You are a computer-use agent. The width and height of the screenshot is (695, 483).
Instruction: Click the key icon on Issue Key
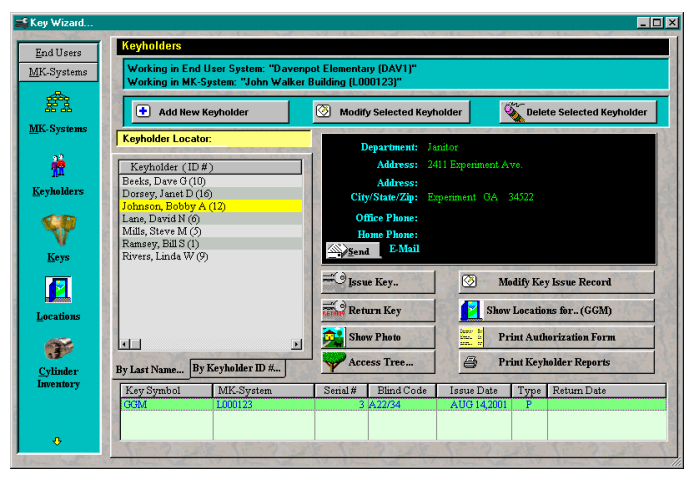click(334, 282)
